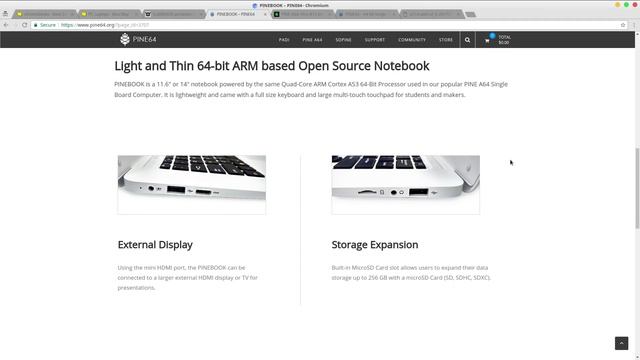This screenshot has height=360, width=640.
Task: Open the Chromium menu at toolbar end
Action: 633,25
